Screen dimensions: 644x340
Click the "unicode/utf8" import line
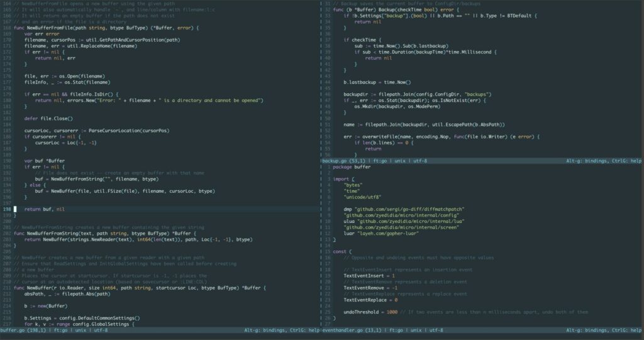pyautogui.click(x=362, y=197)
